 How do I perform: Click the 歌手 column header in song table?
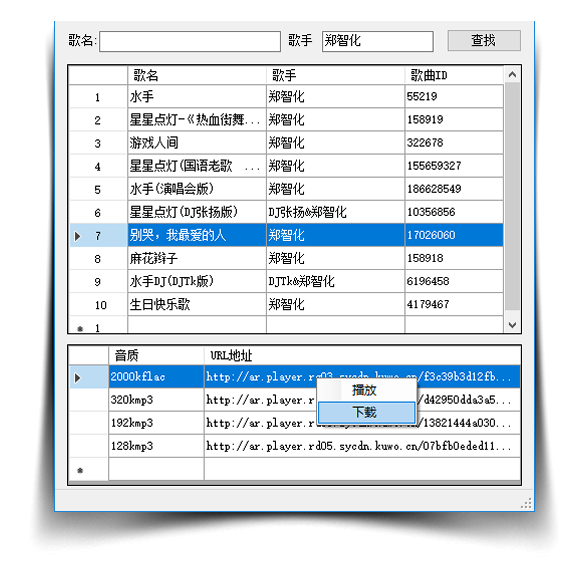coord(335,75)
